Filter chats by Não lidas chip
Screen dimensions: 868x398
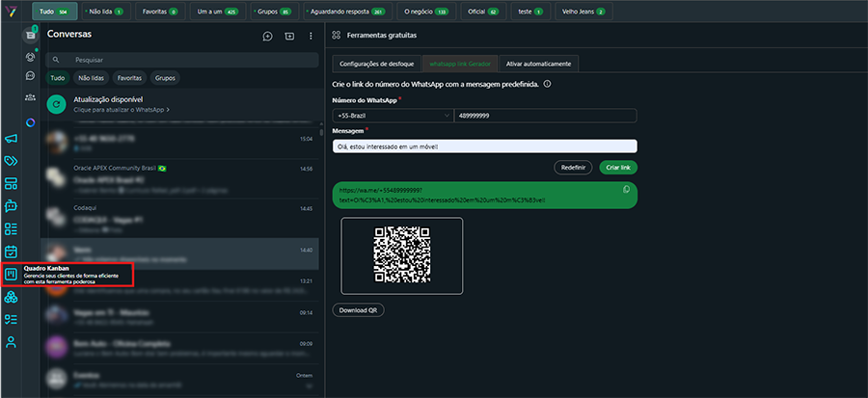click(92, 78)
